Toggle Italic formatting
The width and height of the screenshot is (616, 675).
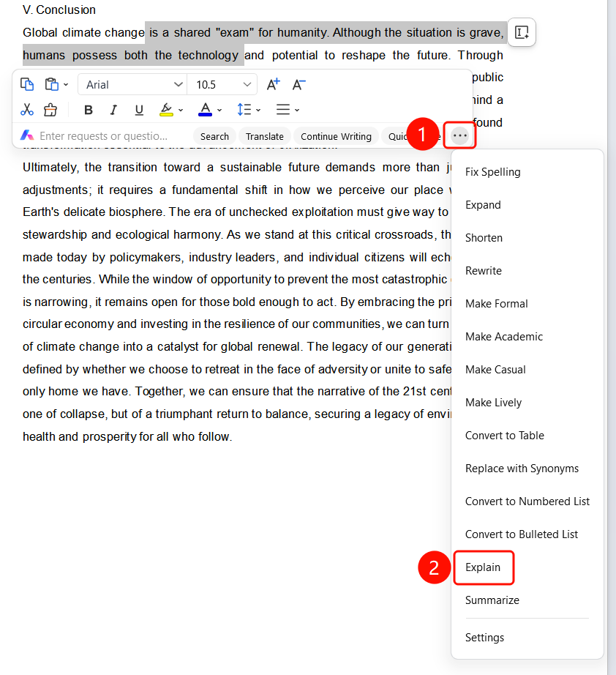(113, 111)
